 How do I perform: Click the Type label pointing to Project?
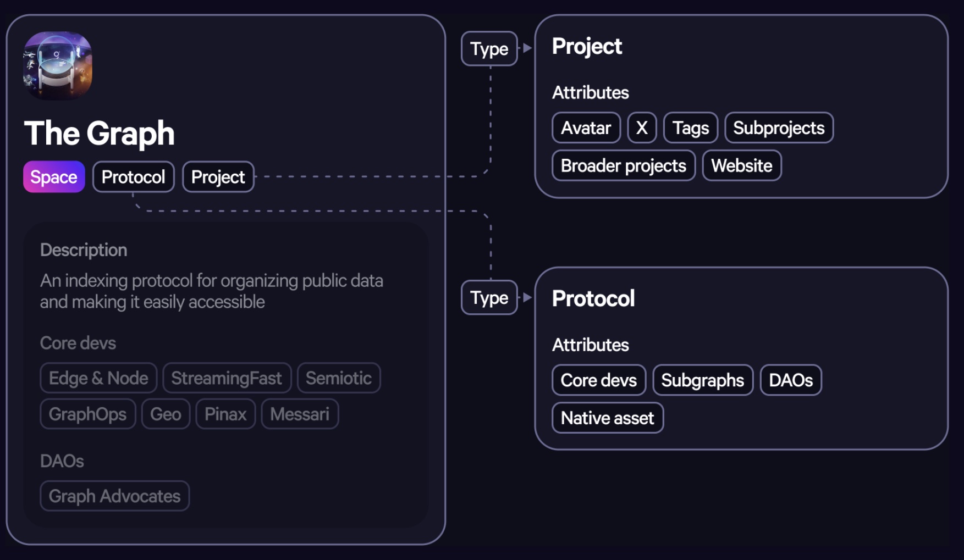point(489,49)
